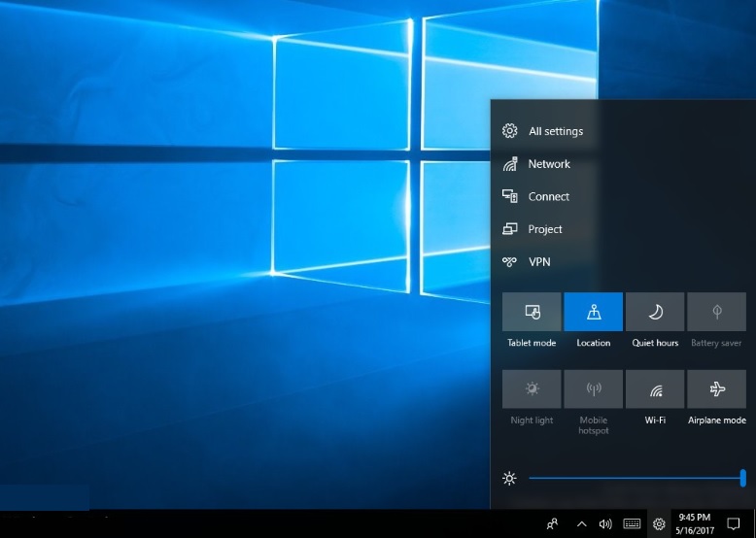Open the taskbar clock and date
Screen dimensions: 756x538
694,523
